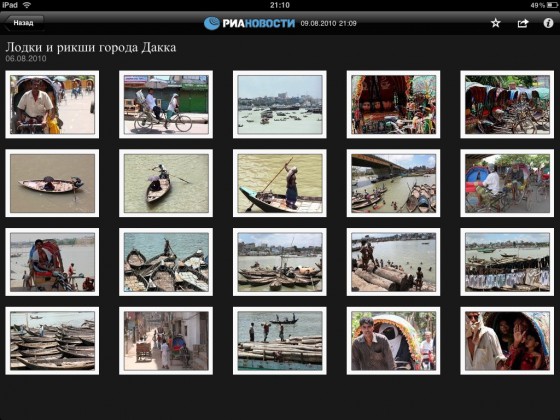This screenshot has height=420, width=560.
Task: Open thumbnail of rows of moored wooden boats
Action: click(52, 341)
